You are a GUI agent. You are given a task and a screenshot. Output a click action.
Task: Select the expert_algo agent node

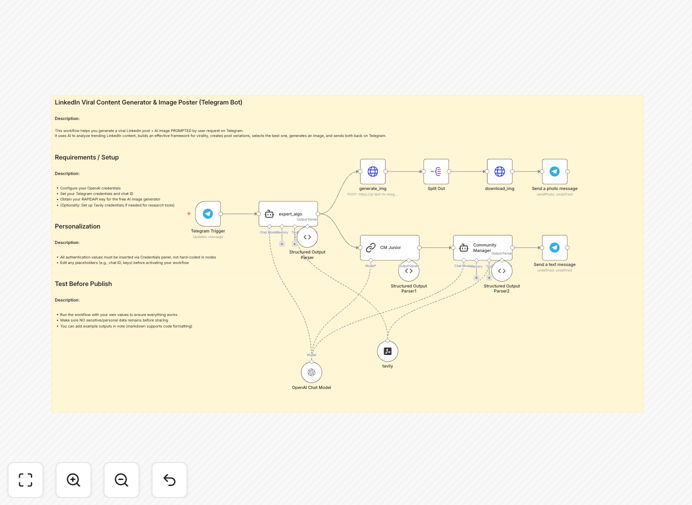288,214
